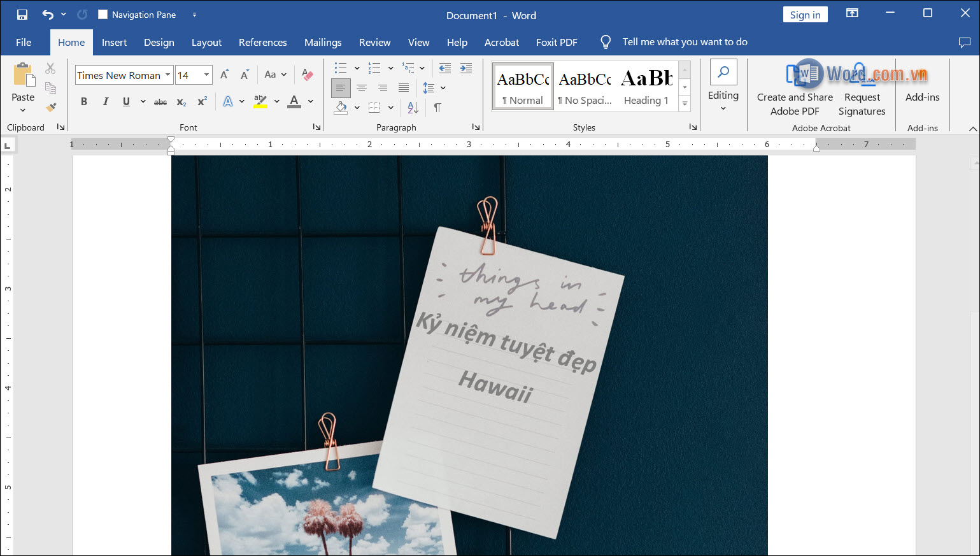Viewport: 980px width, 556px height.
Task: Shrink font size icon
Action: (245, 75)
